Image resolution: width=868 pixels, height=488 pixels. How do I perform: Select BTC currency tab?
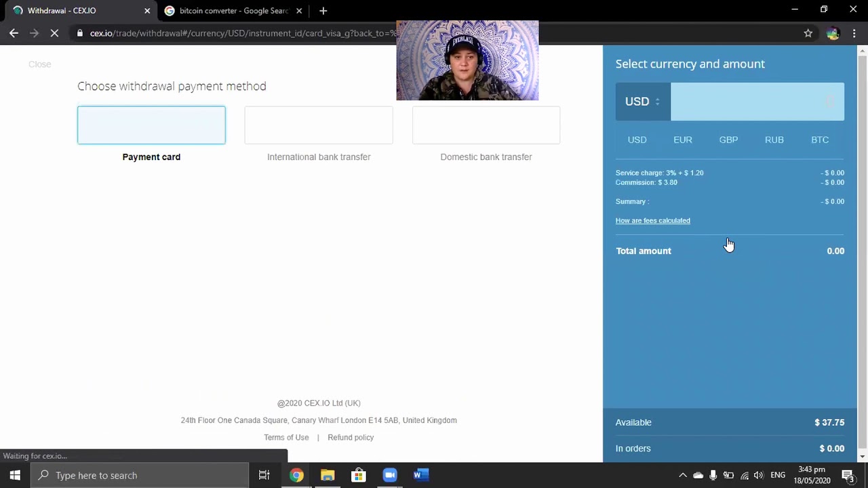820,140
